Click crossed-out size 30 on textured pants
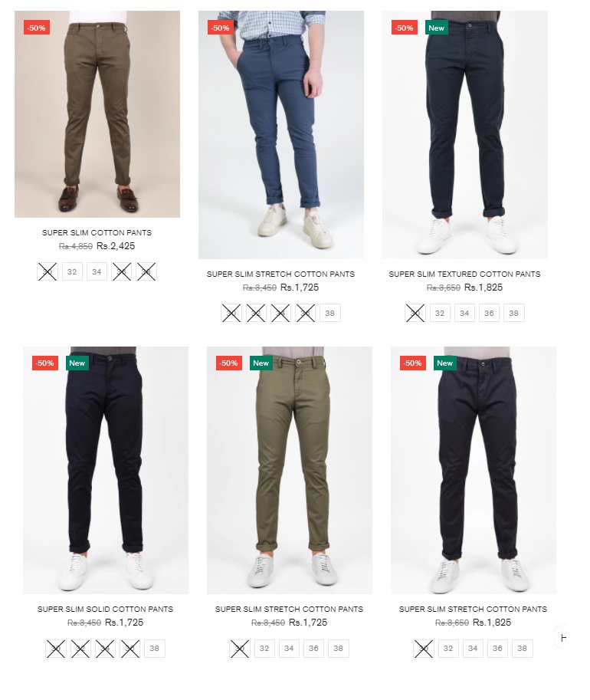 415,313
